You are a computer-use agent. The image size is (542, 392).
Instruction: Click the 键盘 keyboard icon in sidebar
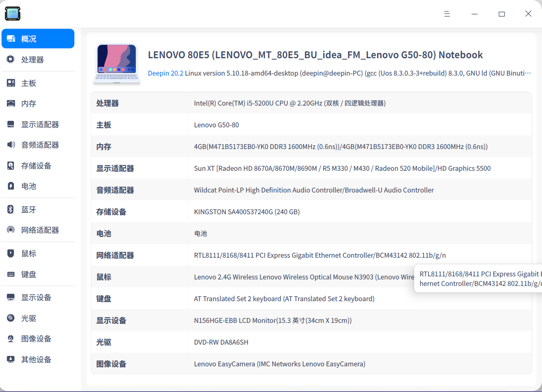coord(11,274)
